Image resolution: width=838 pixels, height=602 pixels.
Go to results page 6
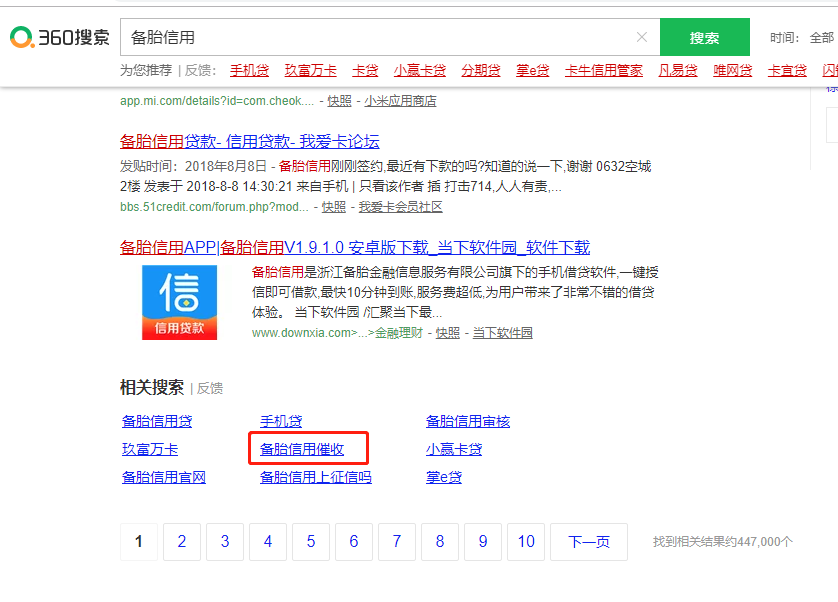pos(354,542)
